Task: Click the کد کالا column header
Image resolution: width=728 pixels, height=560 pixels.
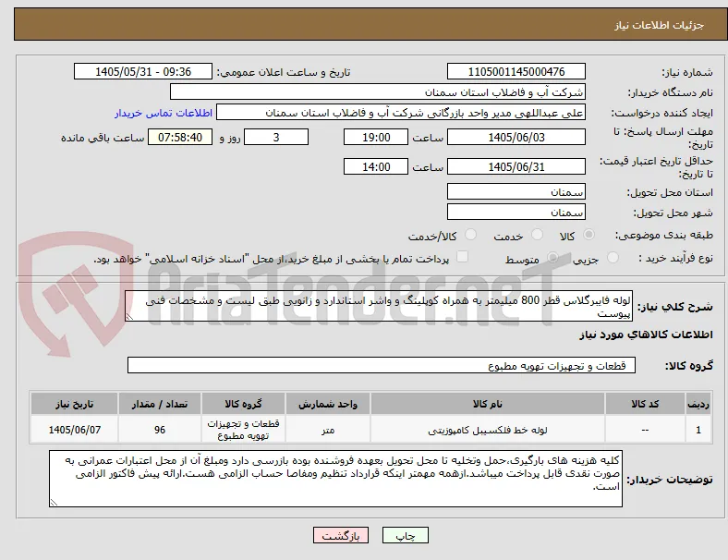Action: click(646, 404)
